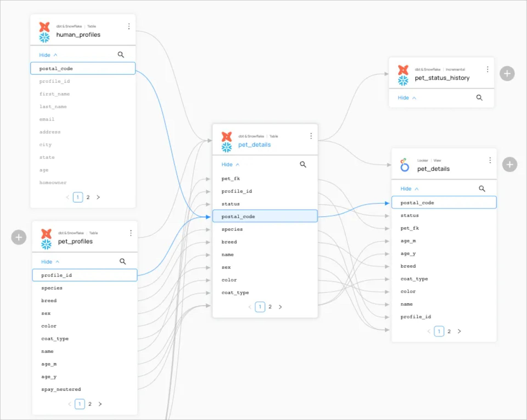Collapse columns with Hide on Looker pet_details
This screenshot has width=527, height=420.
409,189
